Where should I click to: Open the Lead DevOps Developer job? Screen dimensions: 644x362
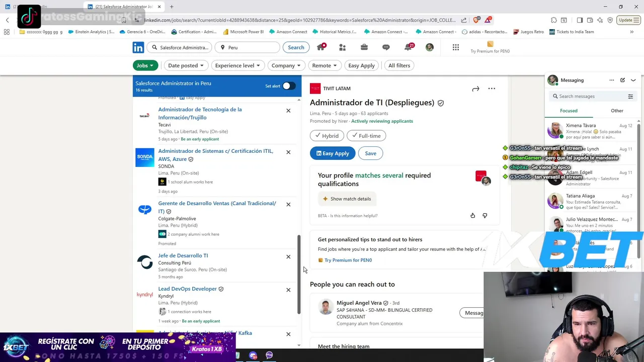(187, 289)
